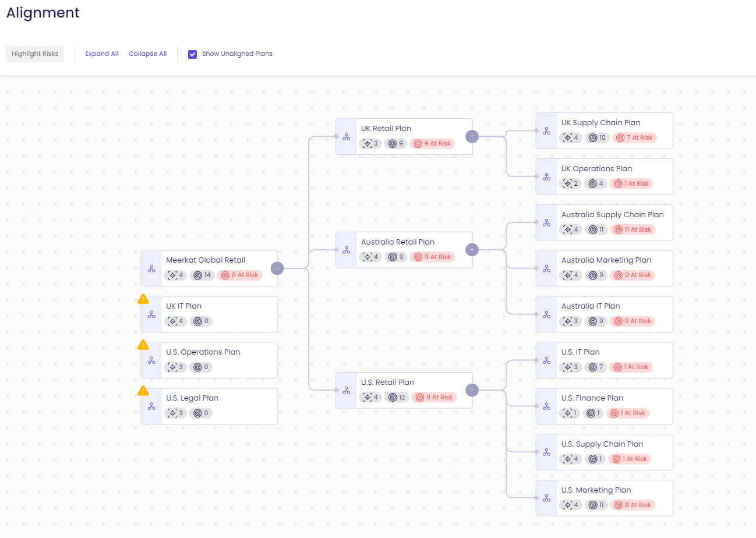The height and width of the screenshot is (538, 756).
Task: Click the warning triangle on UK IT Plan
Action: click(143, 299)
